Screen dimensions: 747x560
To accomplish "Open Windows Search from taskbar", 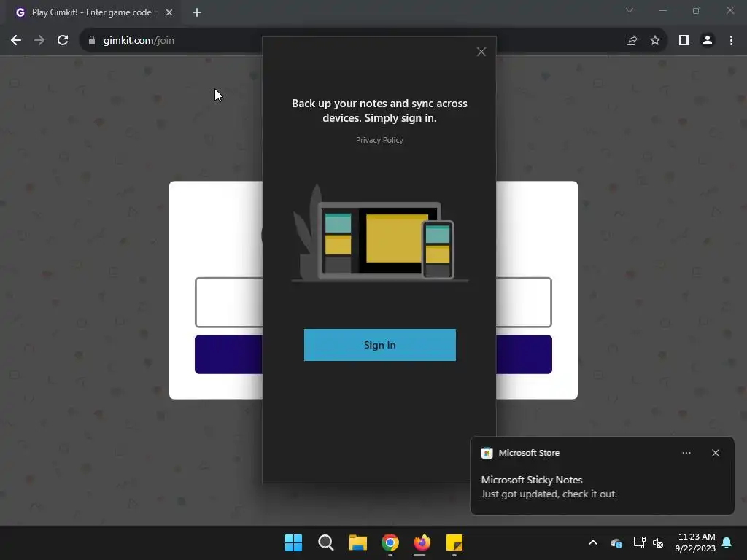I will (x=326, y=542).
